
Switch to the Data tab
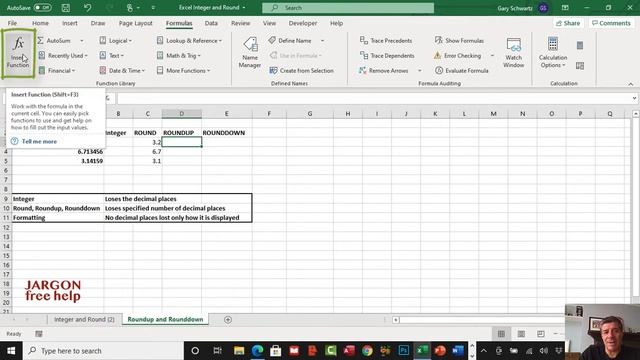[211, 23]
